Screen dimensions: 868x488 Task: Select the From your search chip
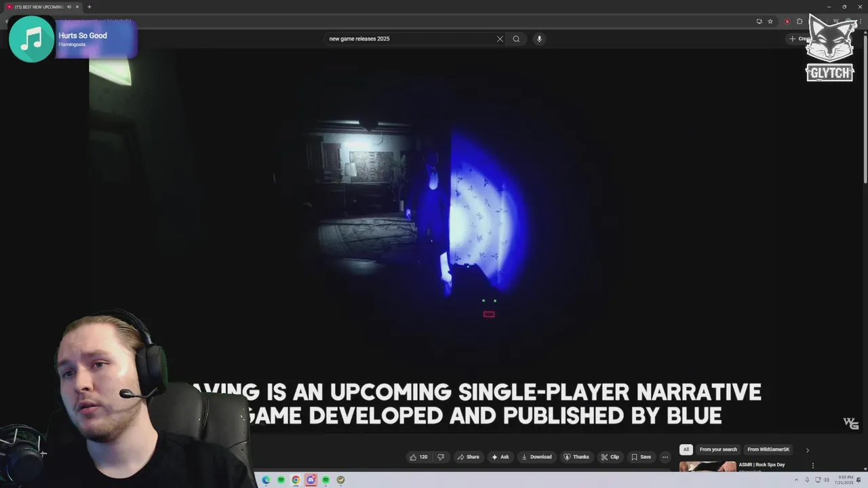(718, 449)
